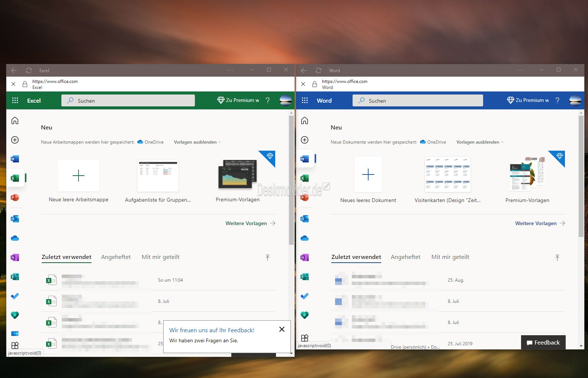Go to Home in Word window sidebar
The image size is (588, 378).
coord(305,121)
